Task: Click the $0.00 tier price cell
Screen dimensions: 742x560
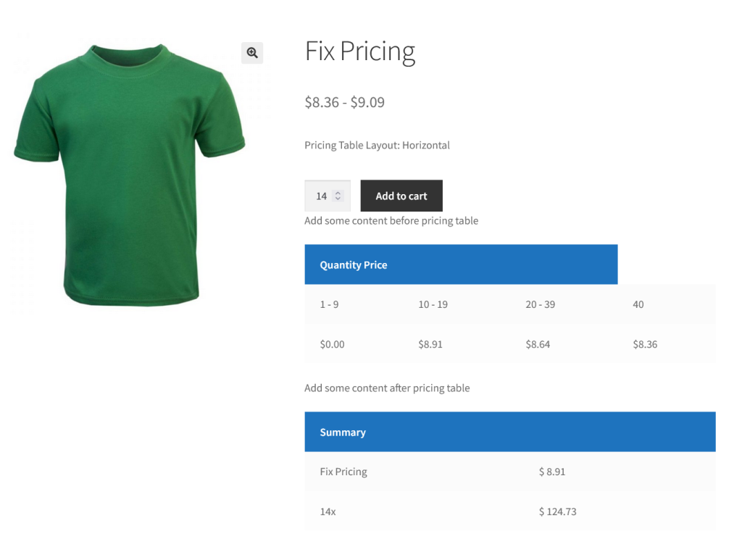Action: tap(332, 344)
